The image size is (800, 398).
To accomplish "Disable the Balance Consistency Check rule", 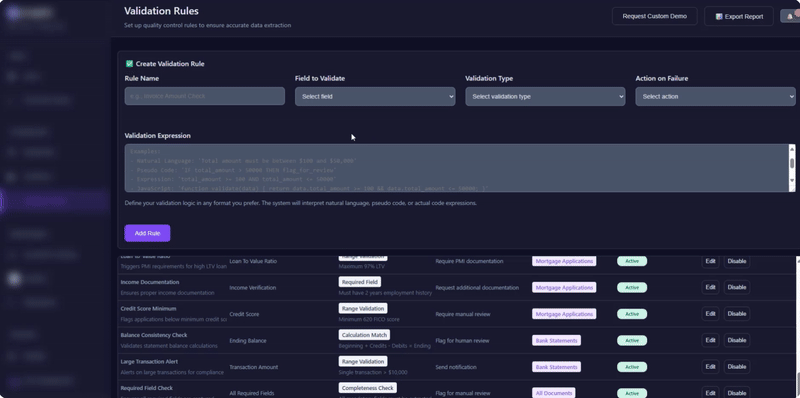I will pos(737,340).
